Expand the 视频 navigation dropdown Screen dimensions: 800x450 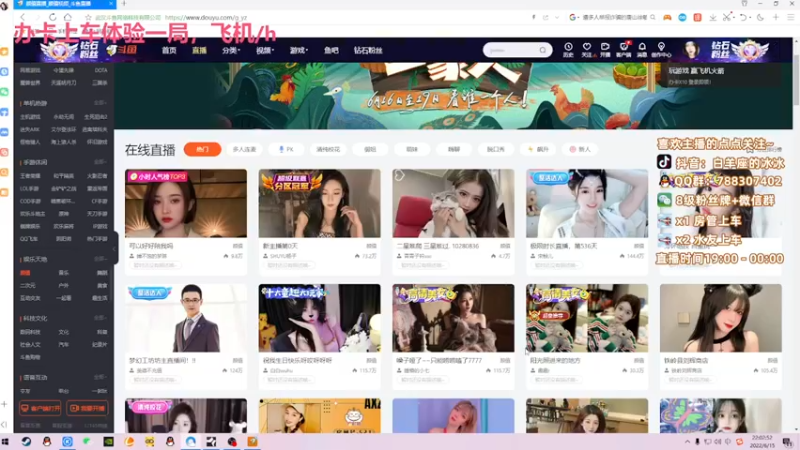[x=265, y=51]
